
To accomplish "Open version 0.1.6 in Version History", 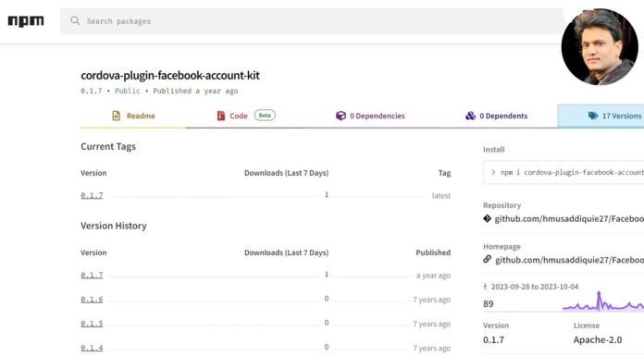I will click(92, 300).
